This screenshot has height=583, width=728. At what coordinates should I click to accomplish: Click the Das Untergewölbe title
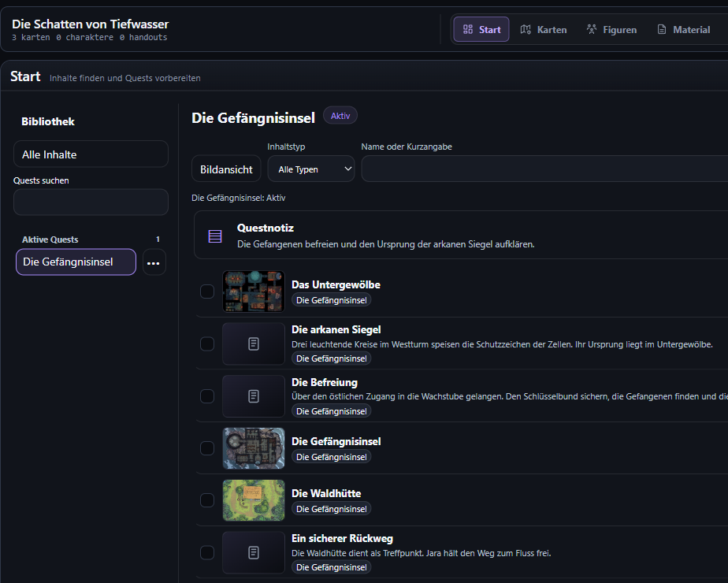coord(336,284)
